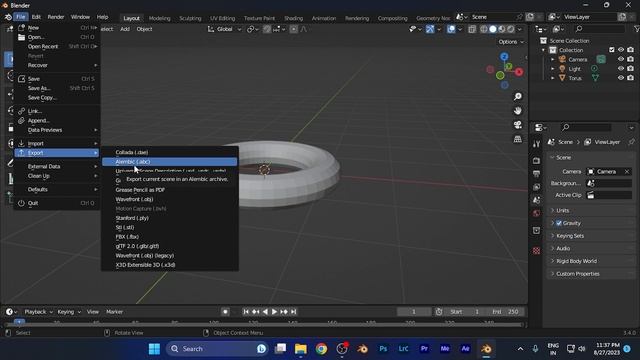Click the Windows Start button
640x360 pixels.
click(x=154, y=349)
